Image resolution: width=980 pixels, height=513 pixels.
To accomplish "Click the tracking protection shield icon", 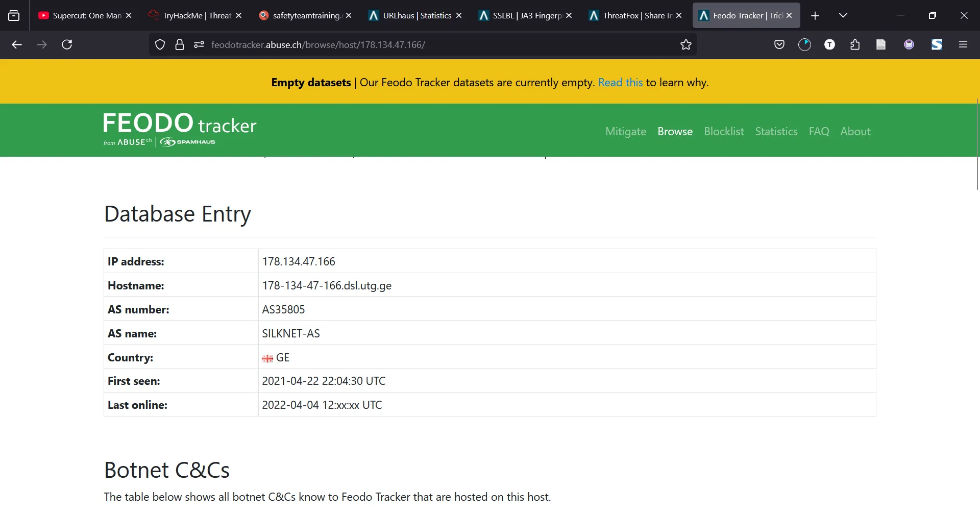I will (x=160, y=44).
